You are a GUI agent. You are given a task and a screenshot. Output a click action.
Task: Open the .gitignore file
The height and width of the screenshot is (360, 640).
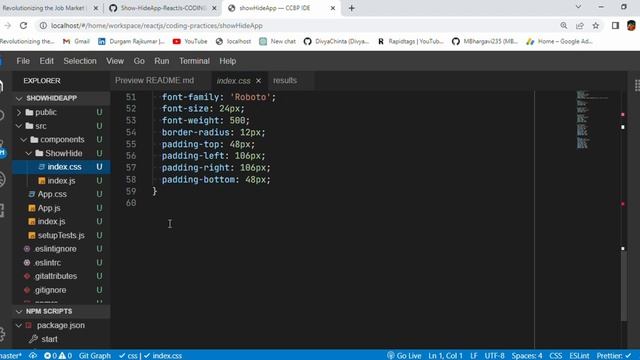click(x=61, y=290)
